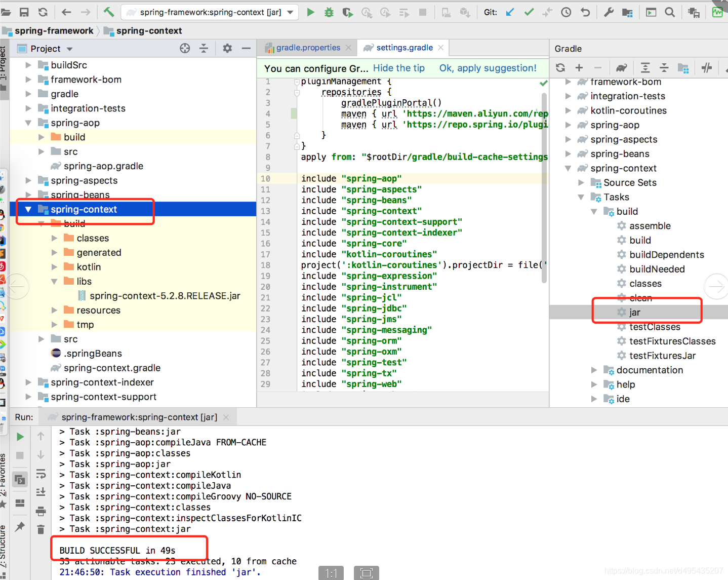The height and width of the screenshot is (580, 728).
Task: Search everywhere with magnifier icon
Action: 670,12
